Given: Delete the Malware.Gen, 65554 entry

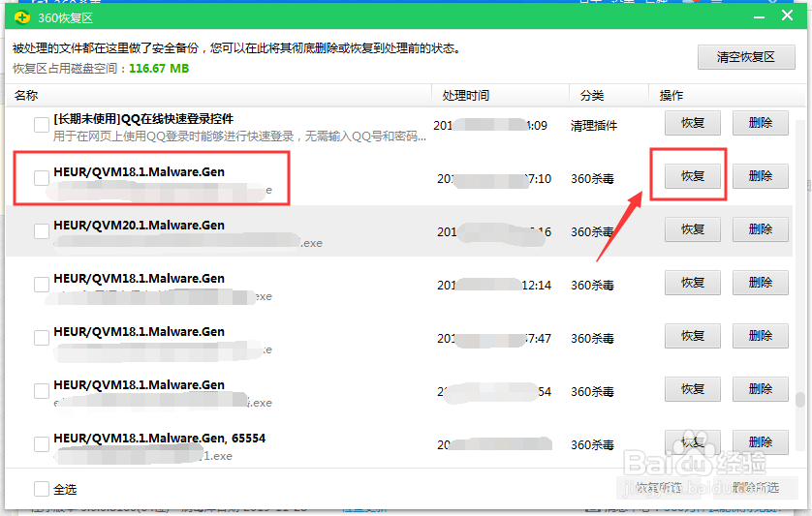Looking at the screenshot, I should click(x=761, y=443).
